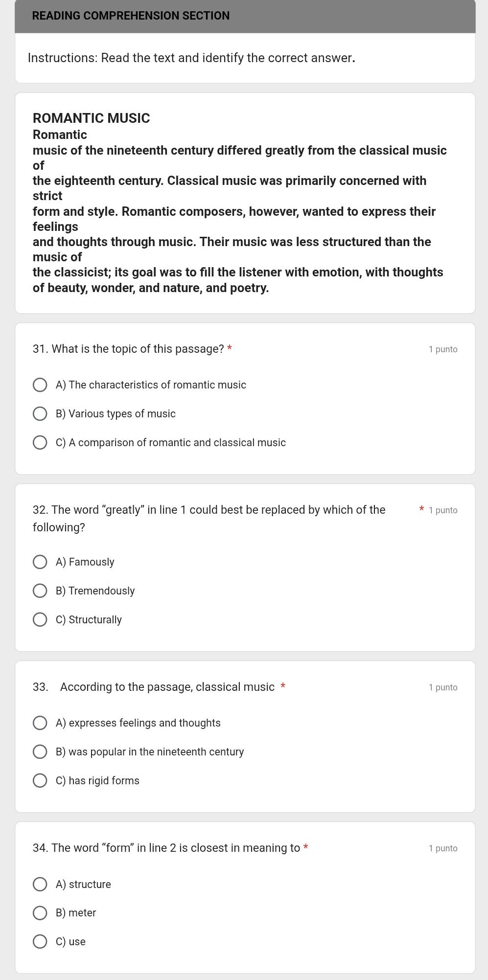Select 'expresses feelings and thoughts' option

click(x=40, y=723)
